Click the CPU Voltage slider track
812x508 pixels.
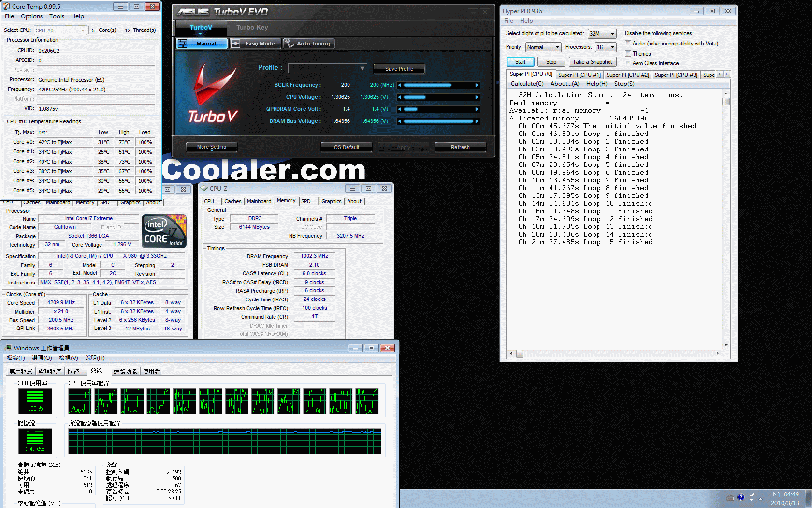tap(438, 97)
